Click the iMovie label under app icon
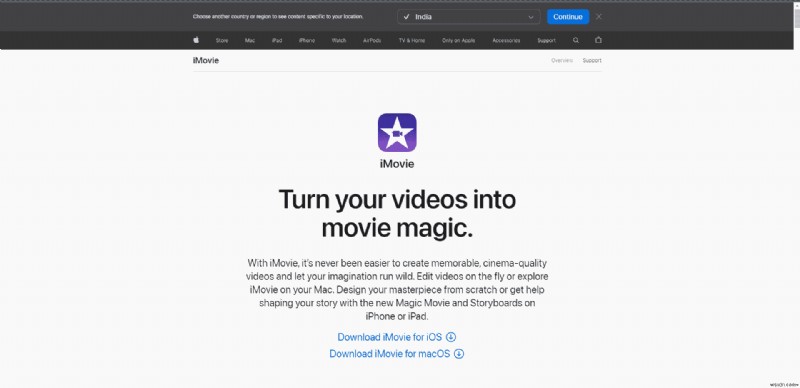This screenshot has height=388, width=800. tap(397, 164)
